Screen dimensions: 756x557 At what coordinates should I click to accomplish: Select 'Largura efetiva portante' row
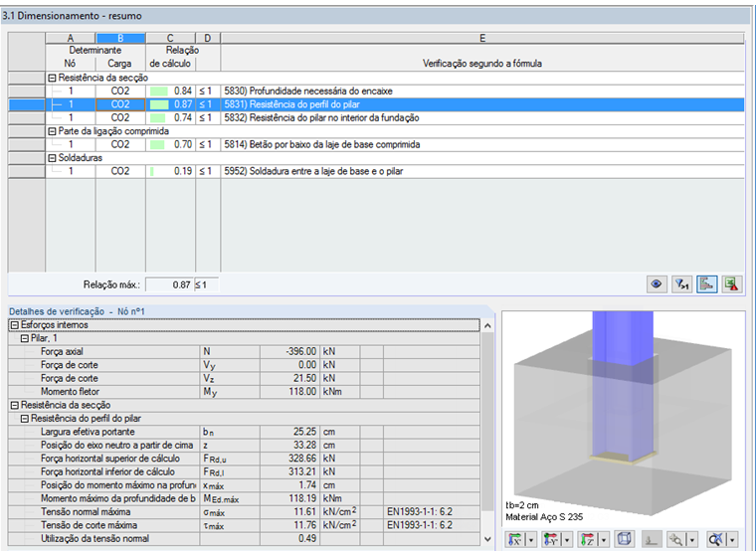(244, 432)
